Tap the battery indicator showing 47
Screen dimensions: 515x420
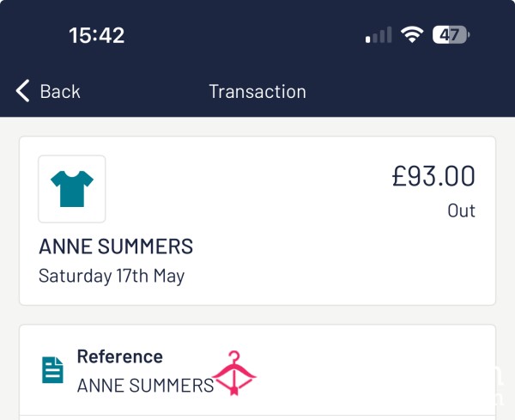pos(451,34)
